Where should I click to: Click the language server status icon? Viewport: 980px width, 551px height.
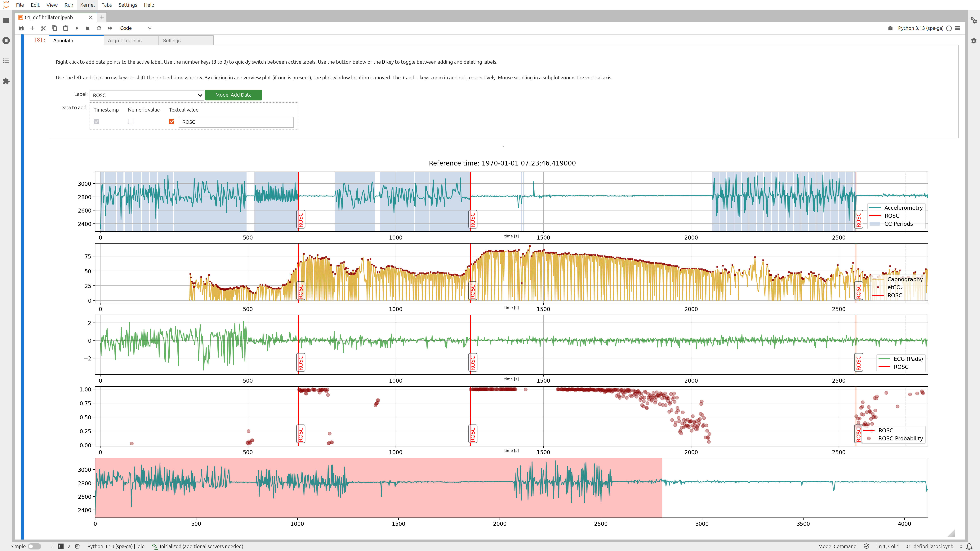click(154, 546)
